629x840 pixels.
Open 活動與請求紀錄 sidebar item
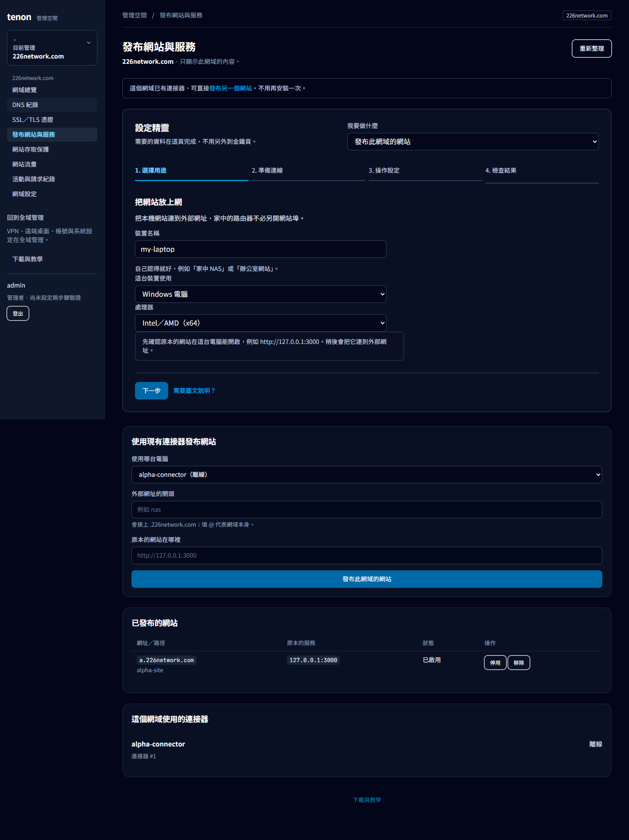point(52,179)
